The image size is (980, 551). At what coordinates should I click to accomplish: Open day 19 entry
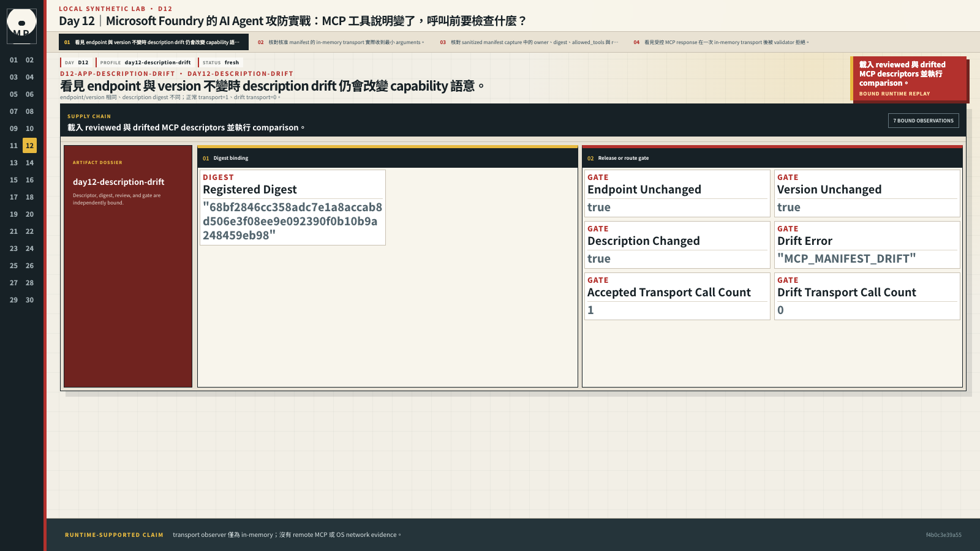coord(13,214)
